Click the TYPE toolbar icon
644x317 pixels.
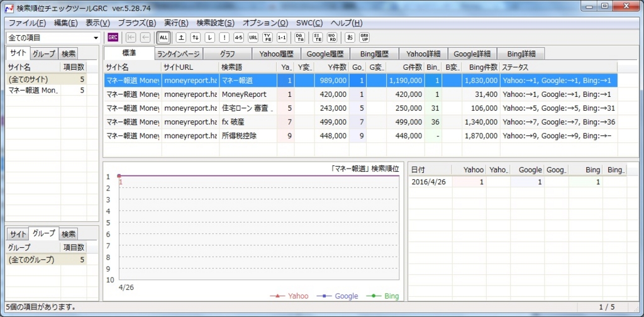tap(268, 38)
